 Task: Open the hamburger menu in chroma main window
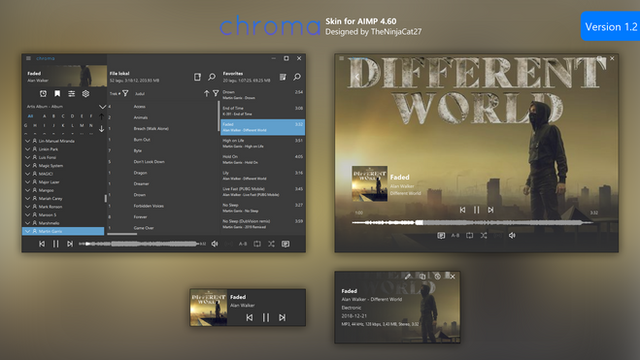tap(29, 58)
